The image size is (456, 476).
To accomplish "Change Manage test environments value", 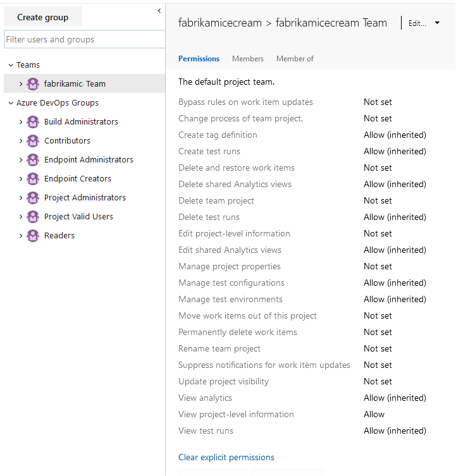I will [395, 299].
